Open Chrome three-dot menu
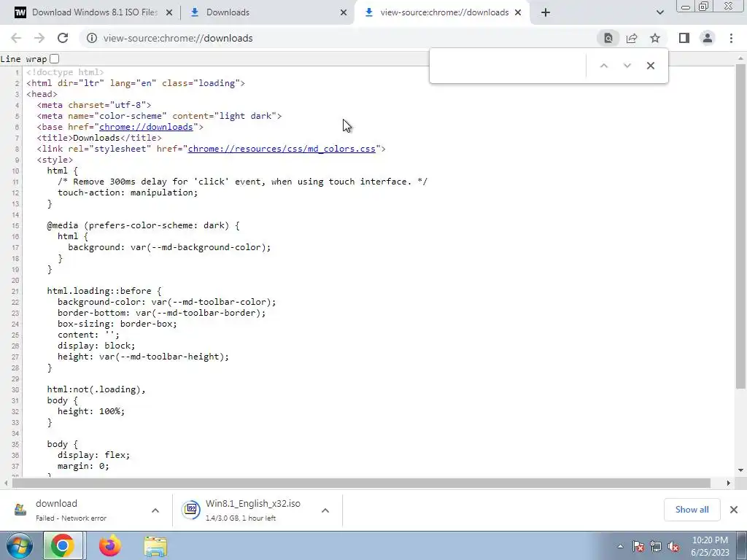 coord(731,38)
